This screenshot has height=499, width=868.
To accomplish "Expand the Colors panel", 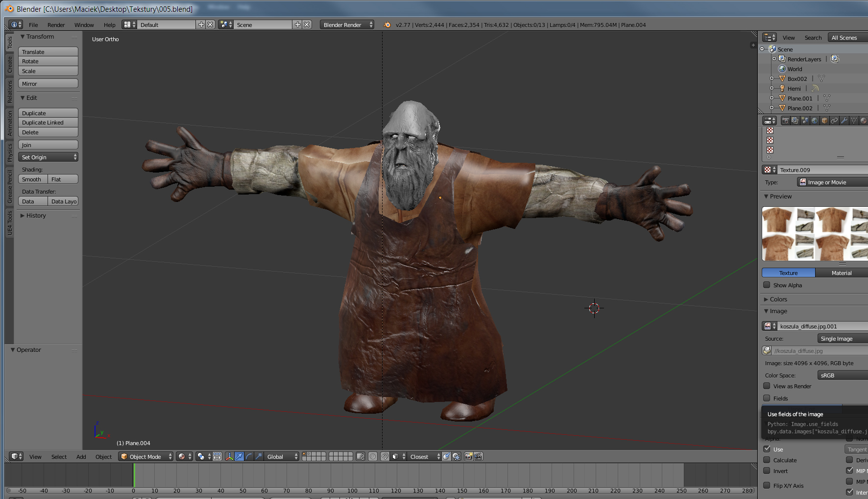I will pos(778,299).
